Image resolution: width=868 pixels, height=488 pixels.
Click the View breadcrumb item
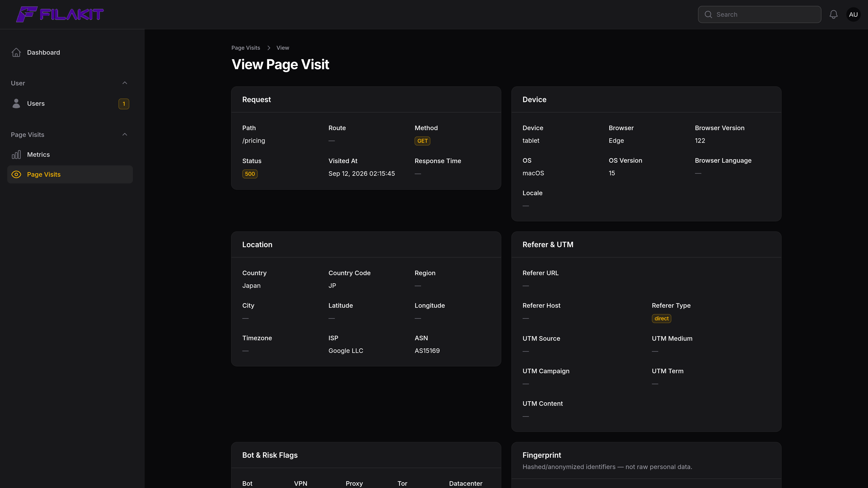[x=283, y=48]
